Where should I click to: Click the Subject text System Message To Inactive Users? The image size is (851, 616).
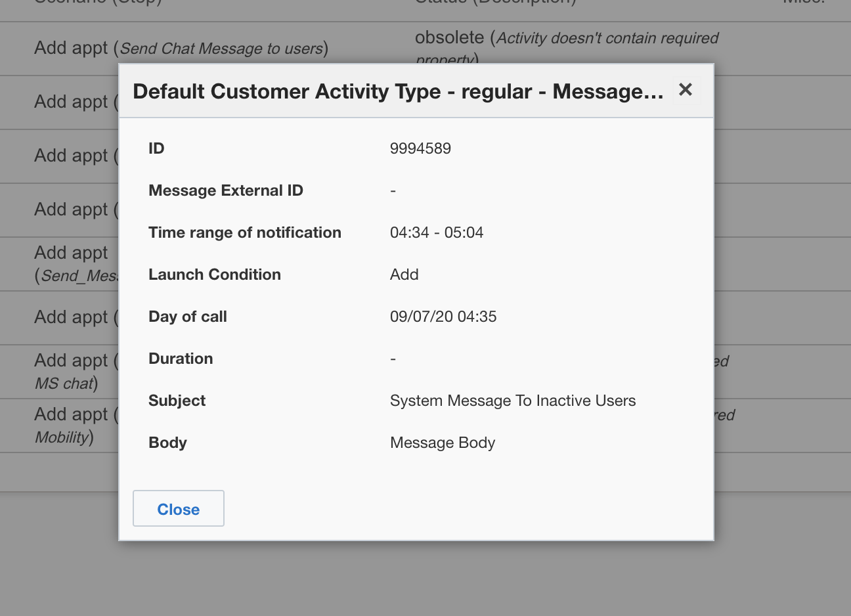coord(513,400)
